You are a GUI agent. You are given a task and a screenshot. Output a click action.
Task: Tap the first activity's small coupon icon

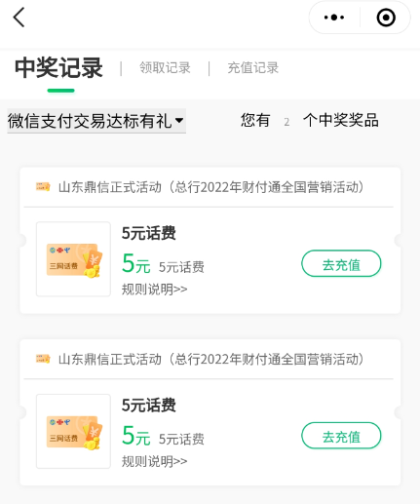coord(43,187)
